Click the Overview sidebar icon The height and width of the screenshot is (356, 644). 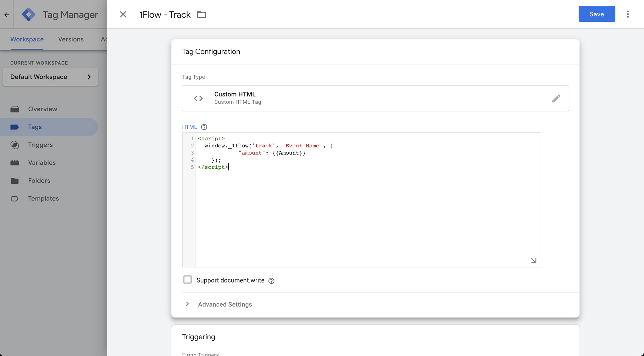(x=15, y=109)
